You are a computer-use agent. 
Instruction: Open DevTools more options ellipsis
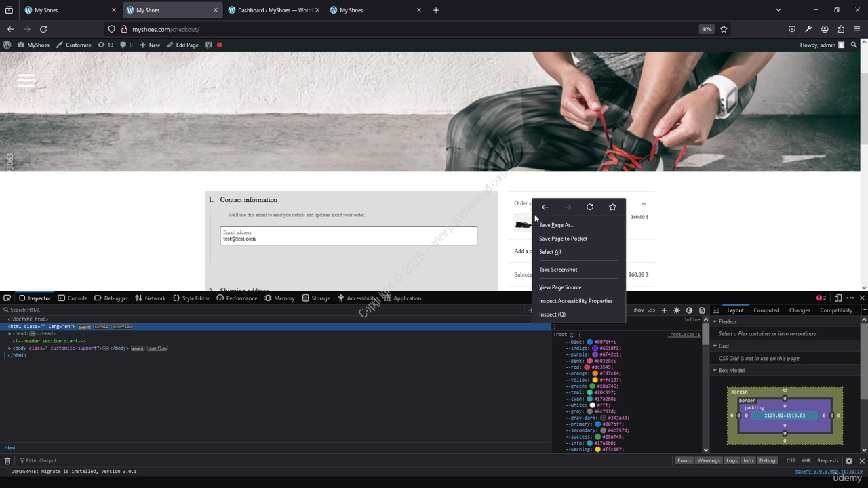tap(850, 298)
